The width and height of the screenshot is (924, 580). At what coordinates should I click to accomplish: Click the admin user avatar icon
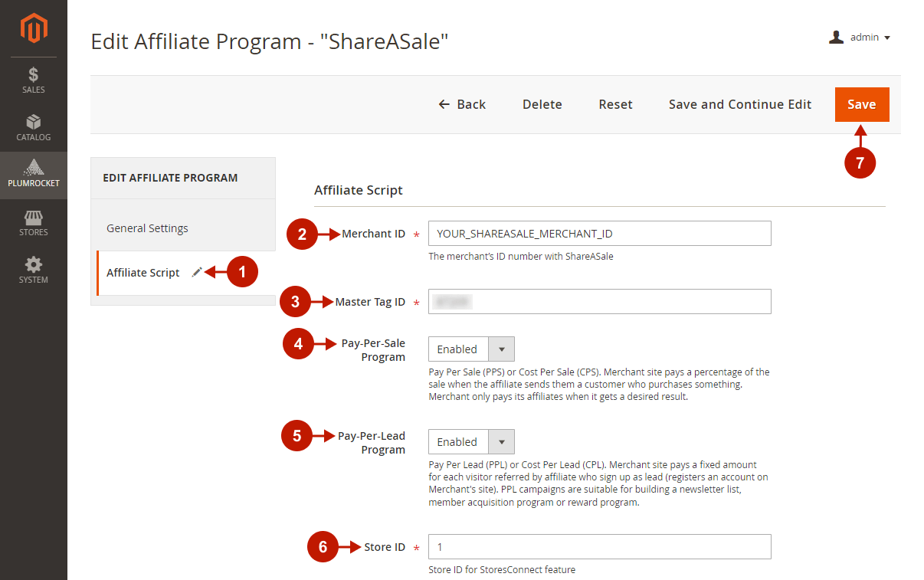point(836,37)
